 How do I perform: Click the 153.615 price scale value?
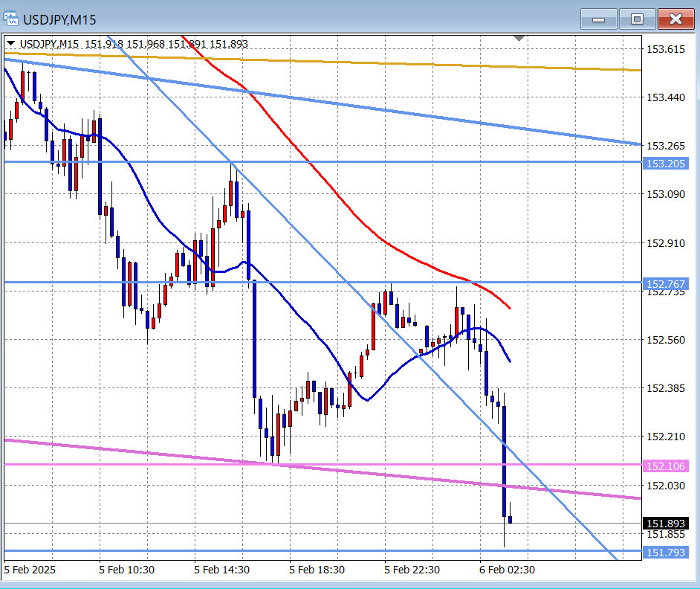point(666,49)
